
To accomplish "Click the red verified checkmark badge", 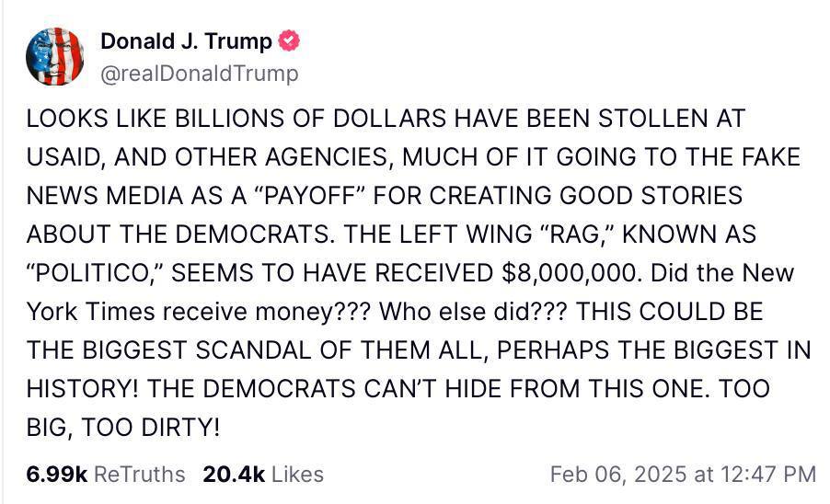I will (290, 40).
